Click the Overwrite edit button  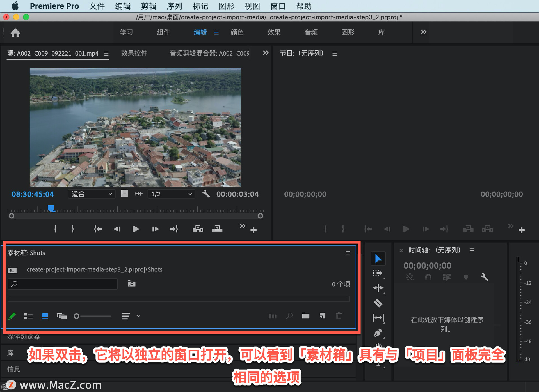click(x=217, y=229)
